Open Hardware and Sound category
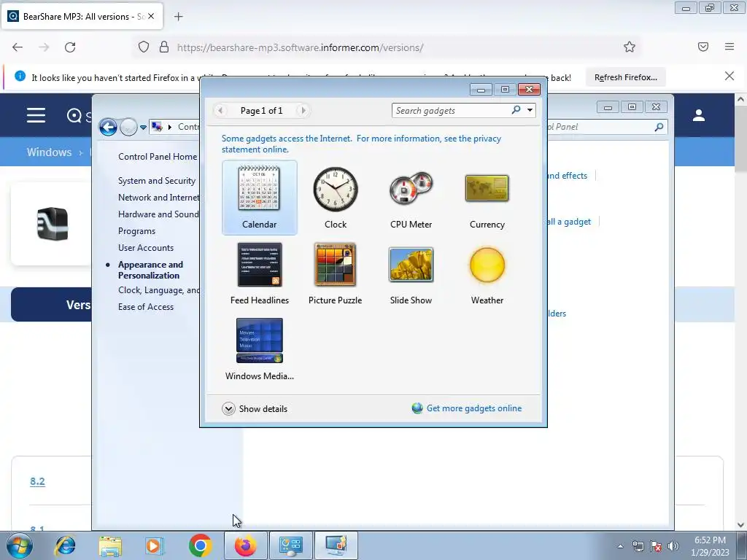The image size is (747, 560). coord(158,214)
